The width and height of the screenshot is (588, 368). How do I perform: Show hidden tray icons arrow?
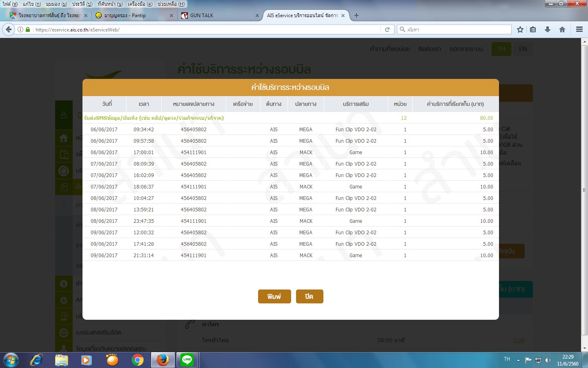[518, 360]
